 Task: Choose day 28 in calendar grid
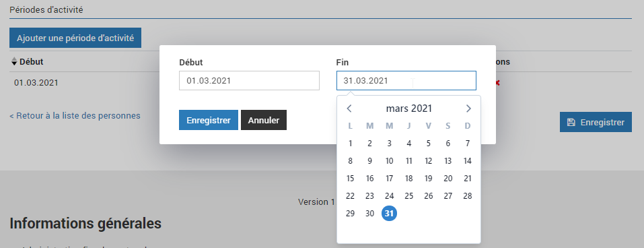(468, 196)
